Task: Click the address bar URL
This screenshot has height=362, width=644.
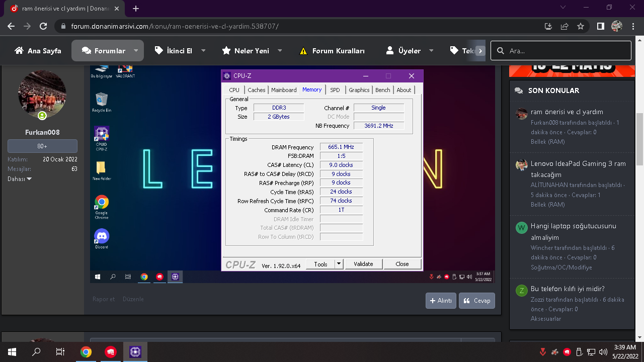Action: coord(175,26)
